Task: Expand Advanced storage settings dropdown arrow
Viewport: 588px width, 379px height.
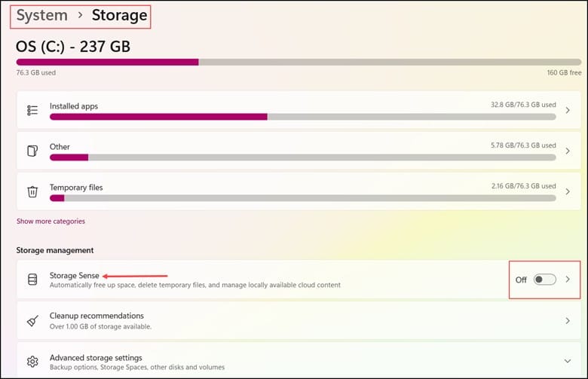Action: pyautogui.click(x=568, y=361)
